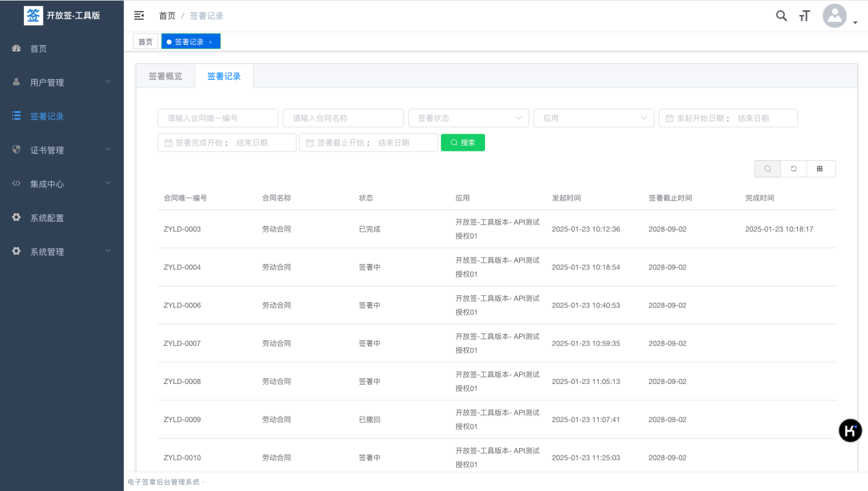Screen dimensions: 868x491
Task: Click the user avatar icon
Action: click(835, 16)
